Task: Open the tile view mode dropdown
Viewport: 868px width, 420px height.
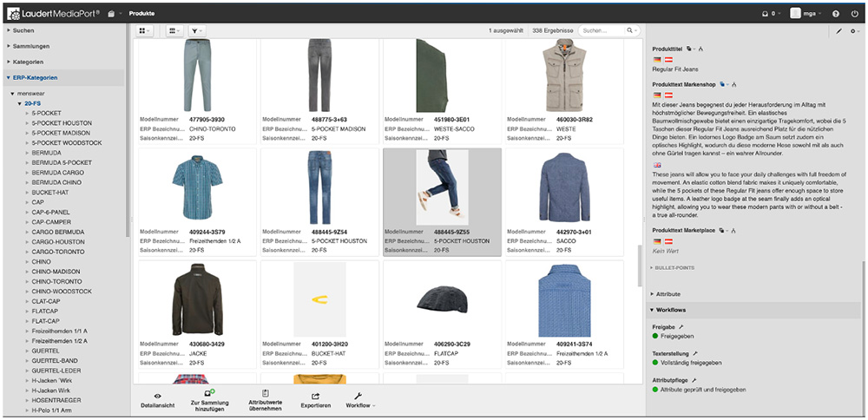Action: pyautogui.click(x=145, y=31)
